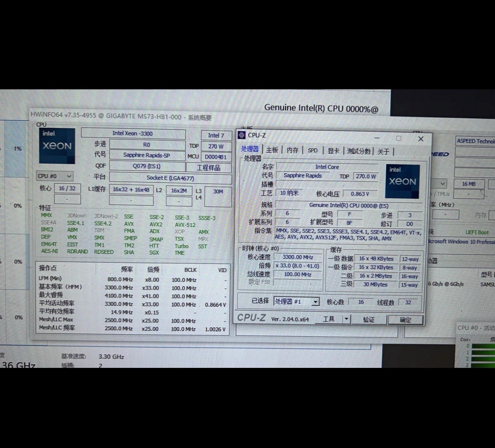
Task: Click the LFM (Min) operating point row
Action: (133, 279)
